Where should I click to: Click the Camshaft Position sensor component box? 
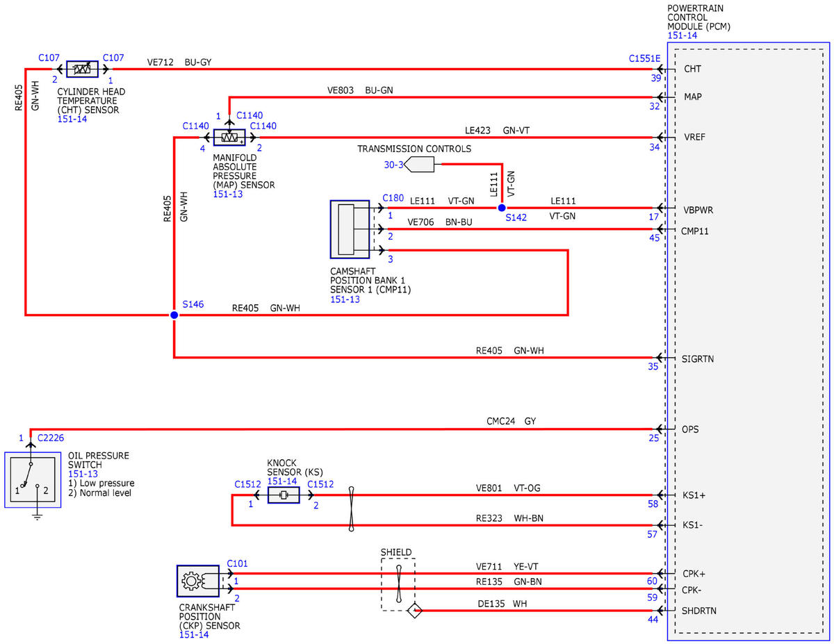(x=351, y=229)
